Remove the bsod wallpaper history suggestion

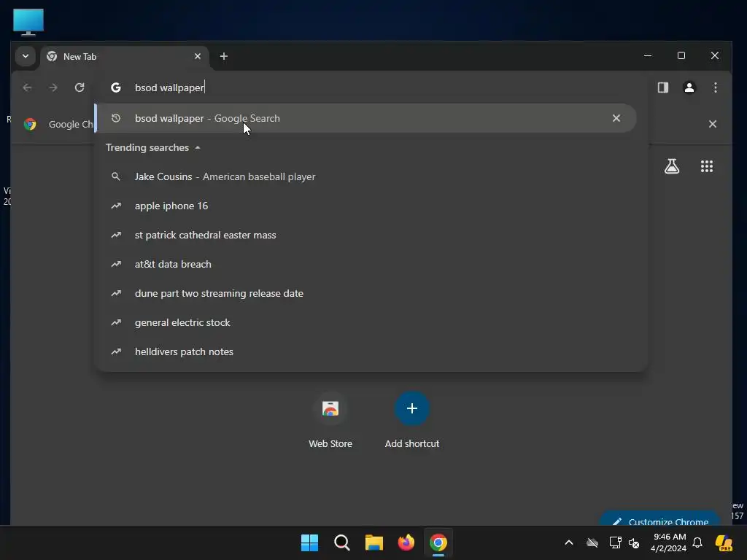[616, 118]
